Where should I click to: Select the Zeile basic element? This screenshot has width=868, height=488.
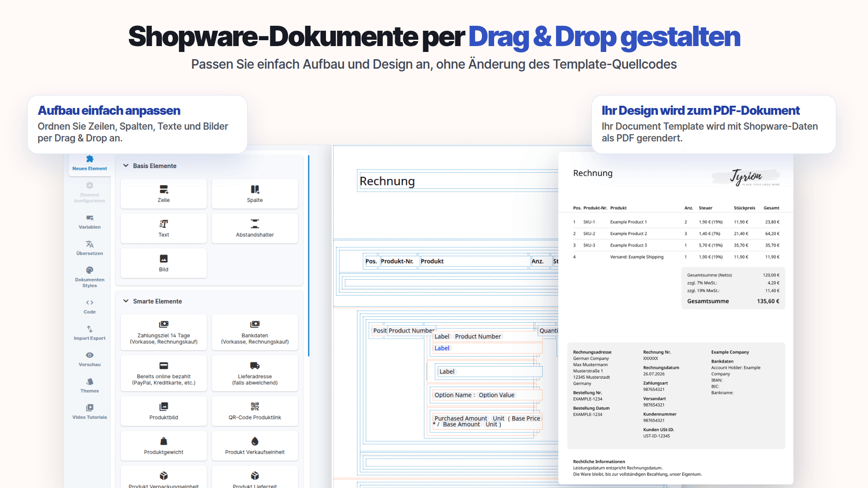(164, 194)
